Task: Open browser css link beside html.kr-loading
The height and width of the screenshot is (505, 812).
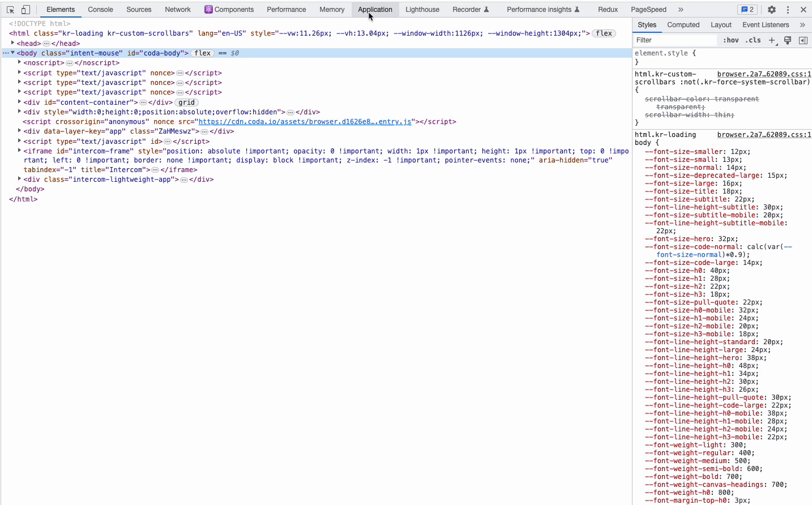Action: pyautogui.click(x=764, y=135)
